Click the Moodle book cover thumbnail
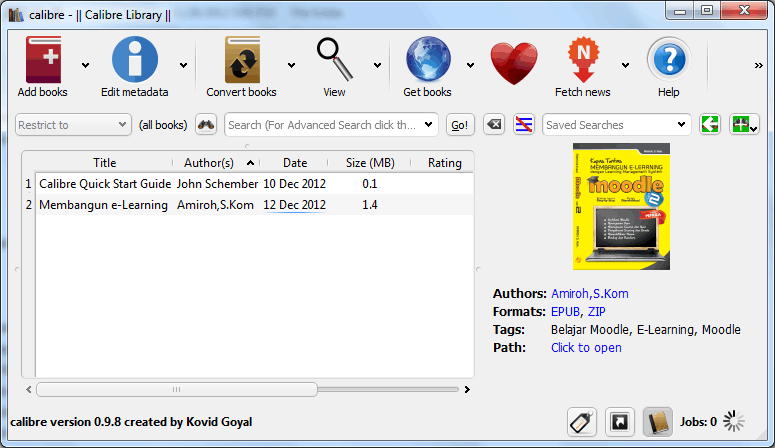 tap(621, 207)
